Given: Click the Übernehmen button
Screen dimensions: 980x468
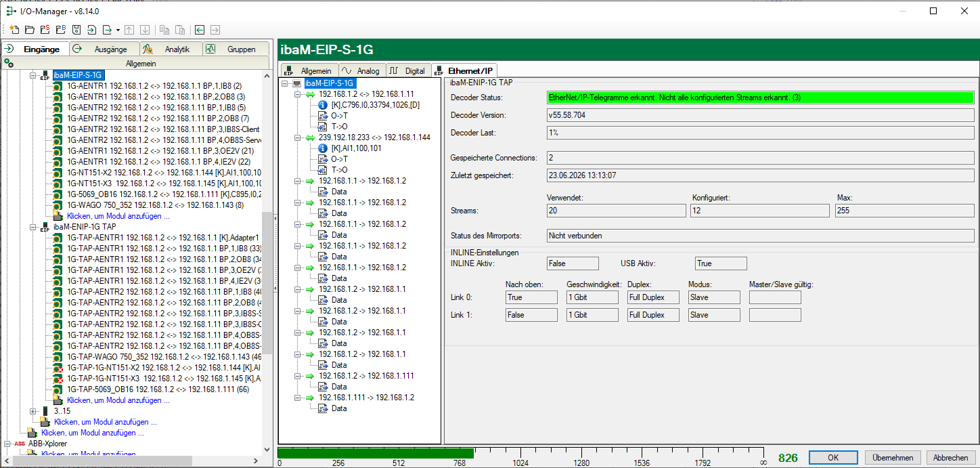Looking at the screenshot, I should [x=892, y=458].
